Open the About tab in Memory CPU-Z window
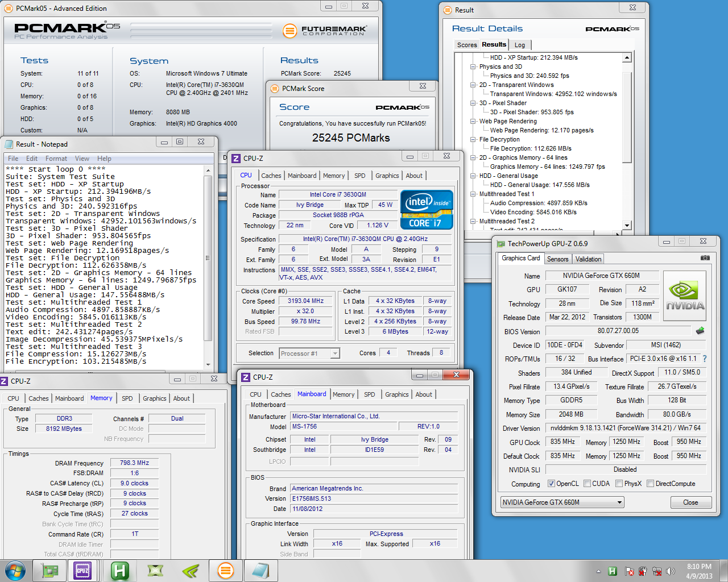 (x=181, y=398)
